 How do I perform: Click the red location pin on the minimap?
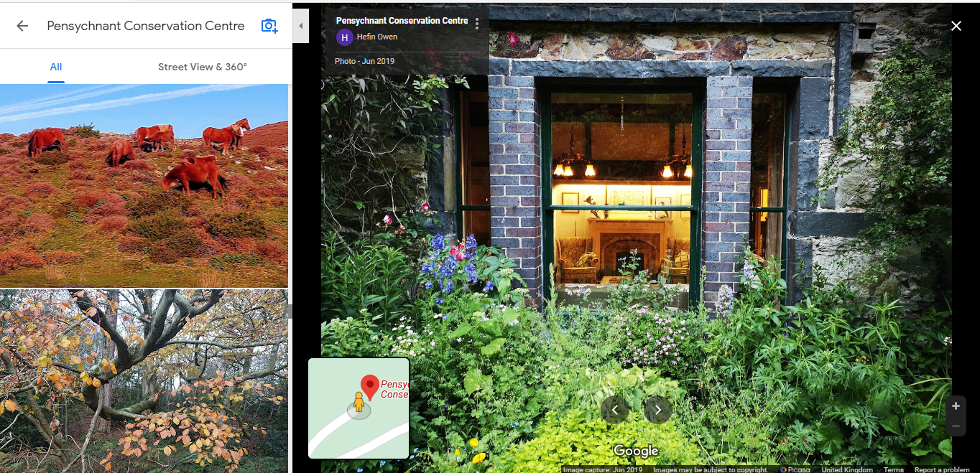coord(370,388)
